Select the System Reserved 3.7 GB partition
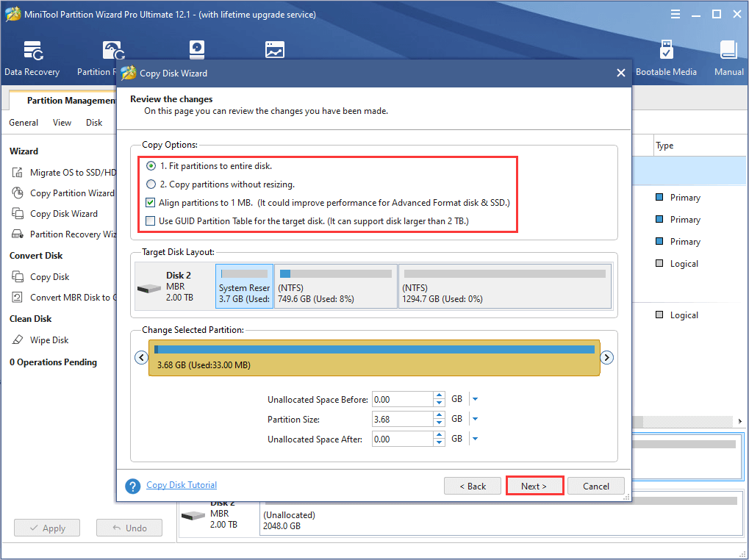 pyautogui.click(x=244, y=287)
